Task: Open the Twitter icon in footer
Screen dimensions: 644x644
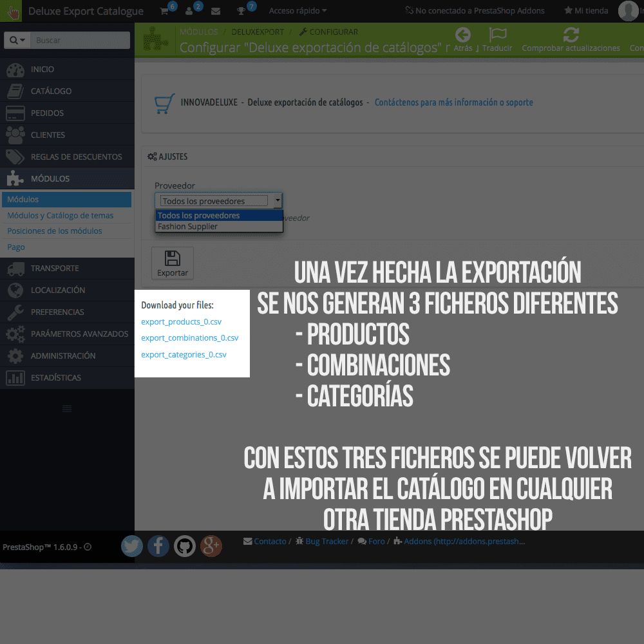Action: point(132,546)
